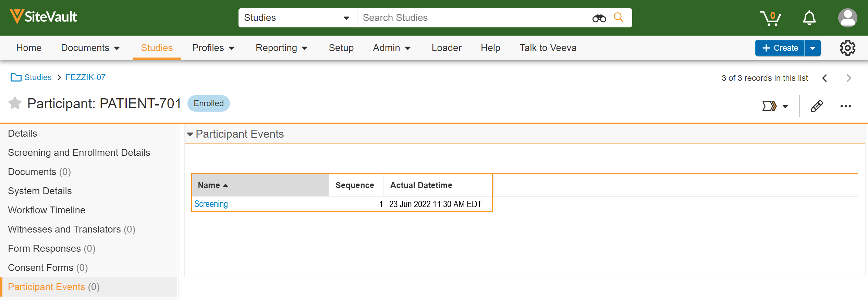868x300 pixels.
Task: Edit participant with the pencil icon
Action: coord(817,106)
